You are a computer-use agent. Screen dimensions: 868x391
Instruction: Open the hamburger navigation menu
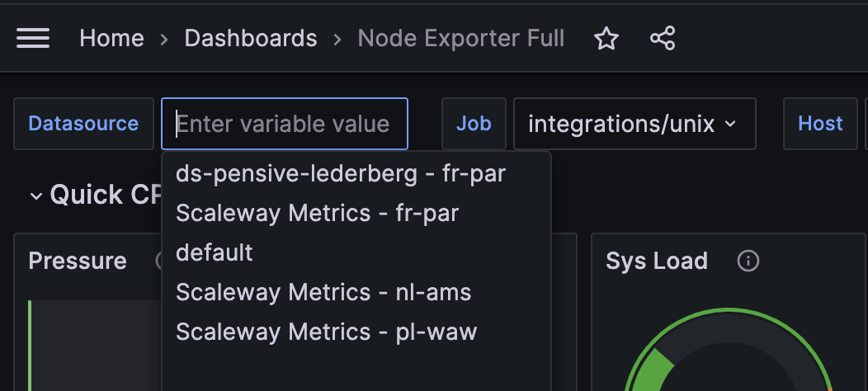(33, 38)
